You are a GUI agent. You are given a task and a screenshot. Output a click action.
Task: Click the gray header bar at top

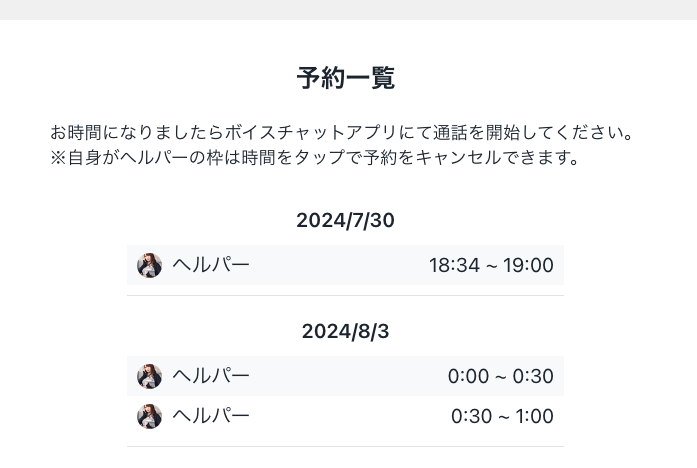pos(348,10)
